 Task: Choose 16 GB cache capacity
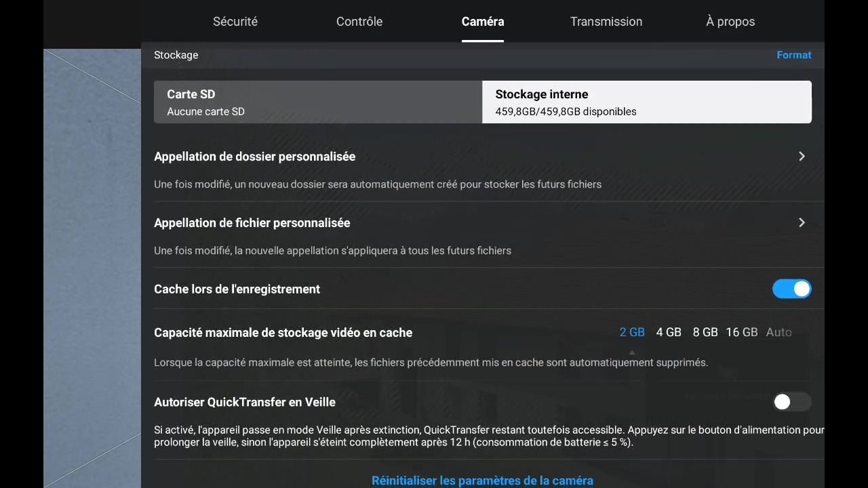pyautogui.click(x=742, y=332)
